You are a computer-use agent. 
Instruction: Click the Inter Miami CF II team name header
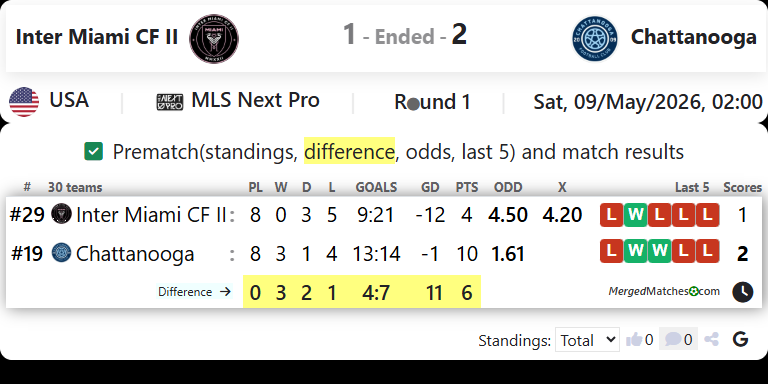[96, 37]
